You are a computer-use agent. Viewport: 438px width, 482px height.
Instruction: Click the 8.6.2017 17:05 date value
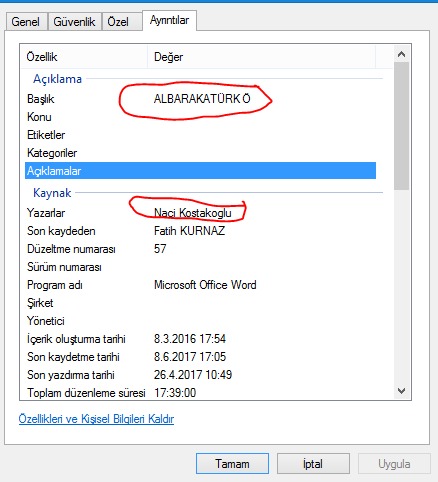point(190,357)
